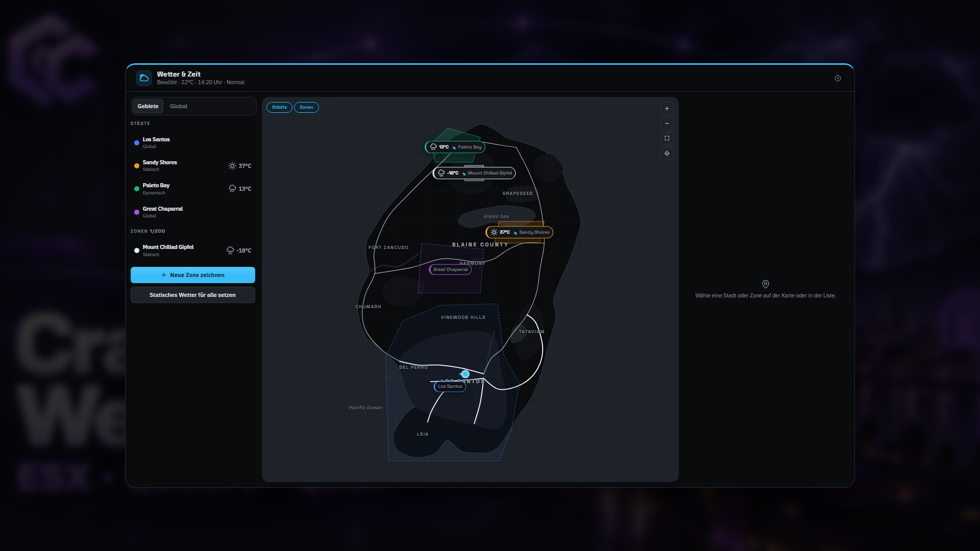Switch to the Gebiete tab

(x=148, y=106)
